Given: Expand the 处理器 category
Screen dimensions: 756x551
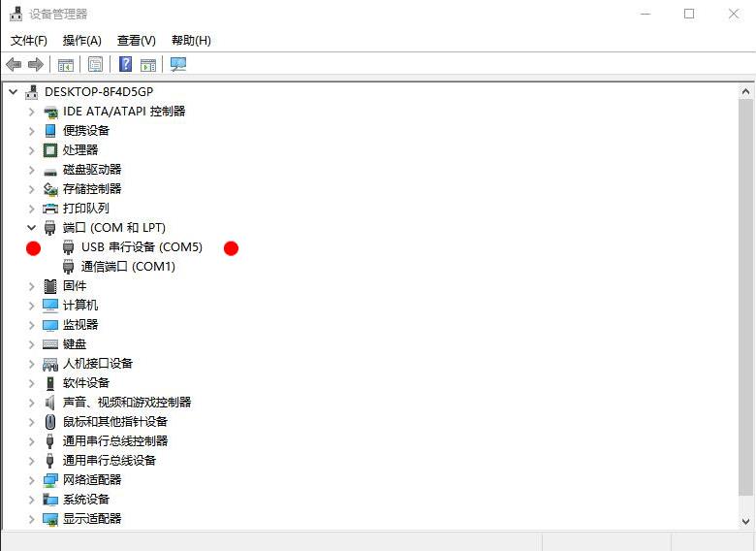Looking at the screenshot, I should (32, 150).
